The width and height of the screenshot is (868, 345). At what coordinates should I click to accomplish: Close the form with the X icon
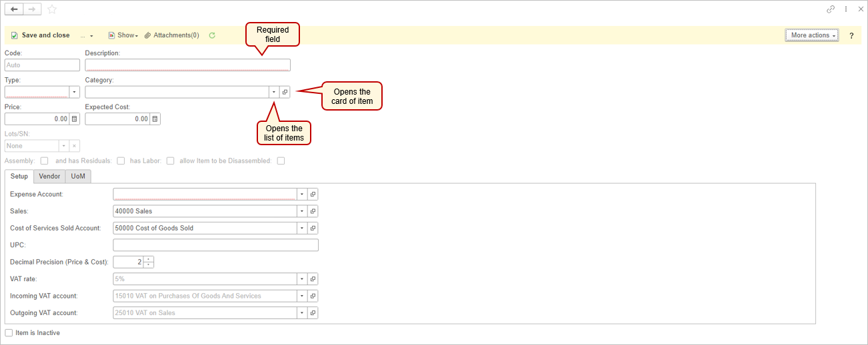[861, 9]
